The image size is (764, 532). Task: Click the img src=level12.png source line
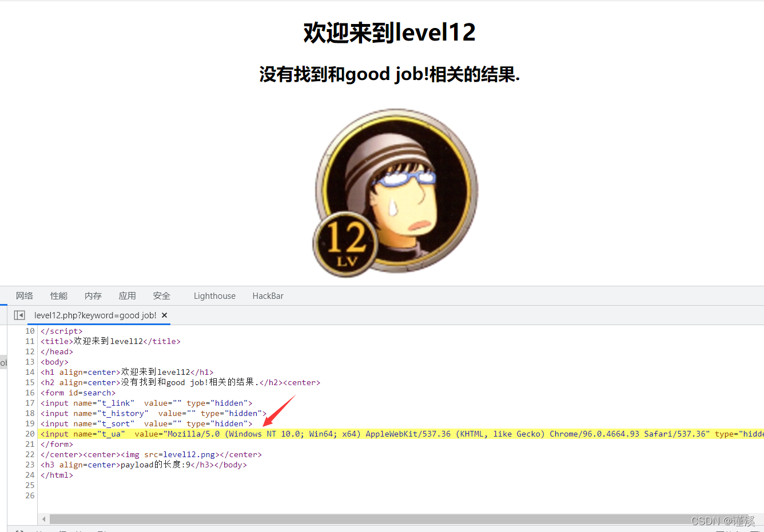click(151, 454)
